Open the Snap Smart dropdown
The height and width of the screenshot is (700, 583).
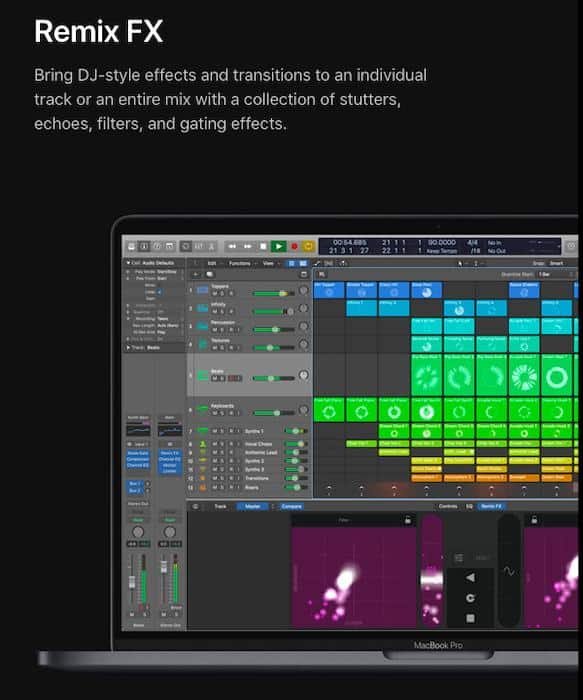pyautogui.click(x=557, y=263)
